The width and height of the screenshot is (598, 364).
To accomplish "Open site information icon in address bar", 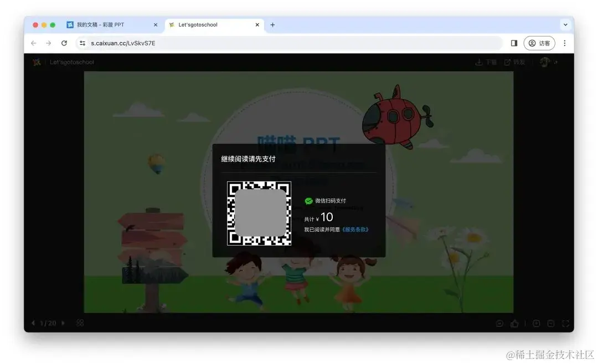I will (83, 43).
